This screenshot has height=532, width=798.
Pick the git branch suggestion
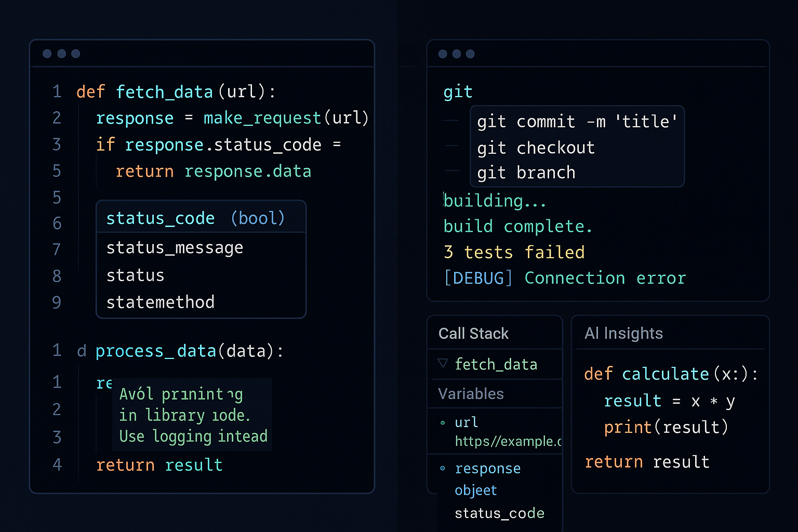[526, 172]
